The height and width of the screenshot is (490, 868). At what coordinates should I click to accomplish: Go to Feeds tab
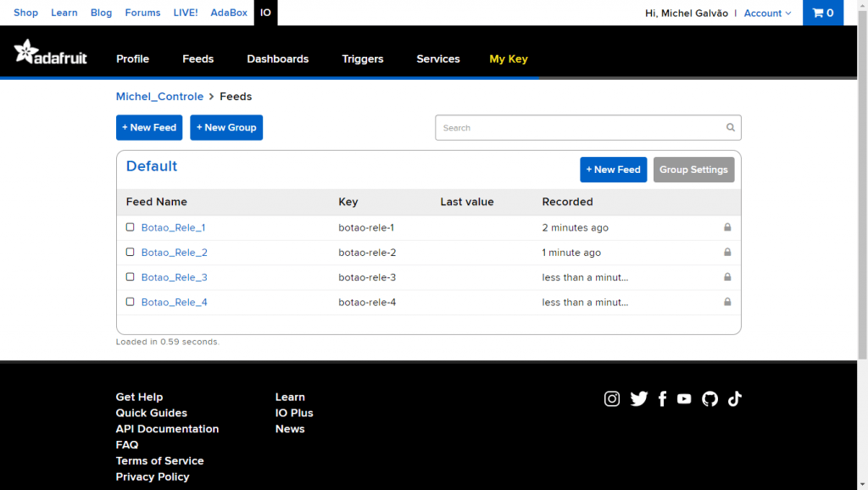(x=198, y=58)
